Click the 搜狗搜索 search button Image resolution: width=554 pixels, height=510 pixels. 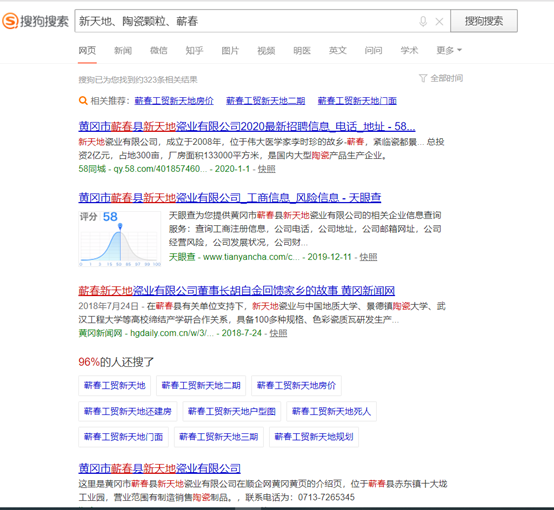(484, 21)
